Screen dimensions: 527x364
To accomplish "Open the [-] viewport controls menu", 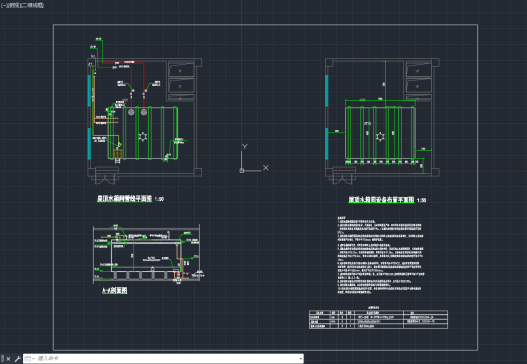I will coord(4,5).
